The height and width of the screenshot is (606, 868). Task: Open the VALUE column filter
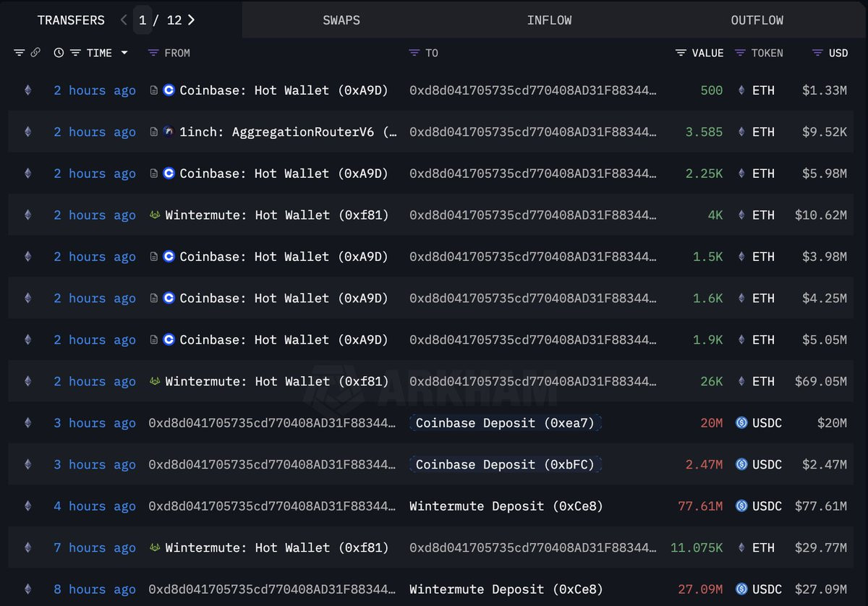[x=681, y=53]
